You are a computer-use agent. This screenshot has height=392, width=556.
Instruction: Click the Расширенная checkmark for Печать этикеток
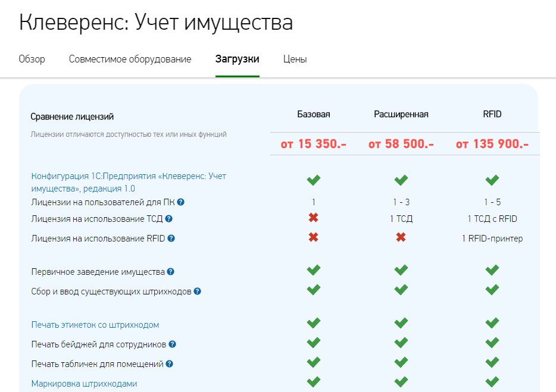pyautogui.click(x=401, y=323)
